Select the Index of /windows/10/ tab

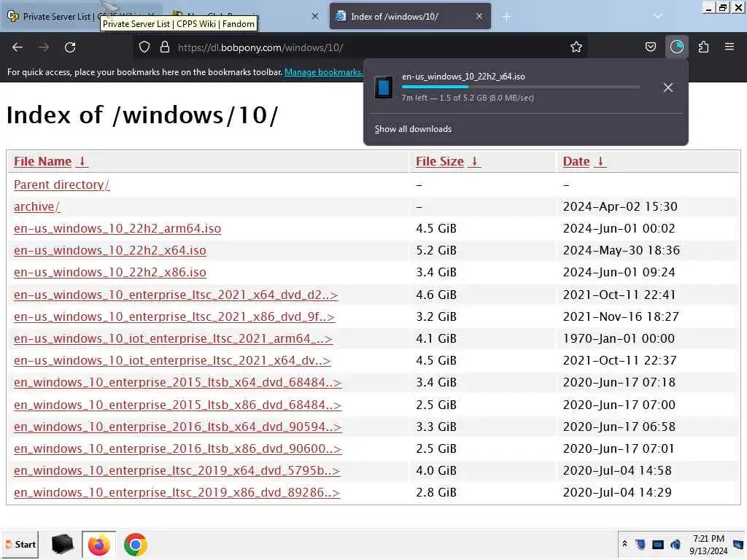point(410,17)
